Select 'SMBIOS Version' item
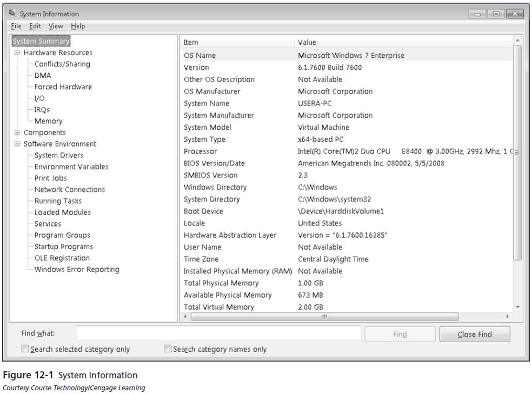The width and height of the screenshot is (532, 394). pos(211,175)
